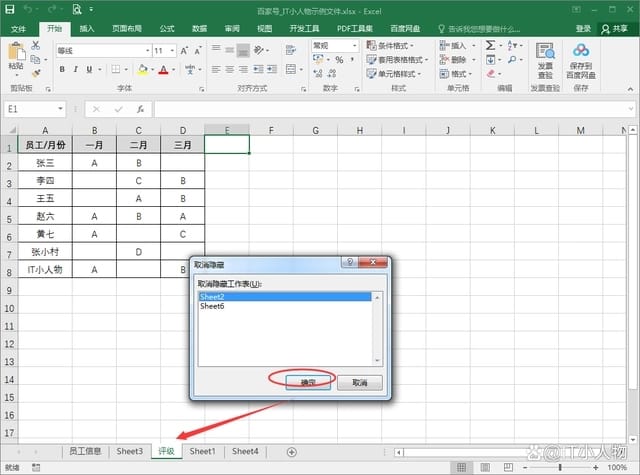Click the fill color bucket icon
The width and height of the screenshot is (640, 475).
point(143,70)
